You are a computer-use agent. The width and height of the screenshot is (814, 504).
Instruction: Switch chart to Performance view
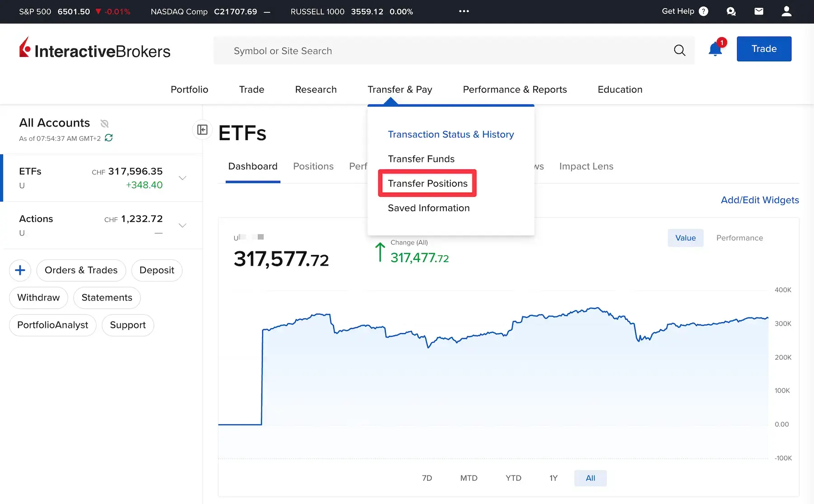click(740, 238)
